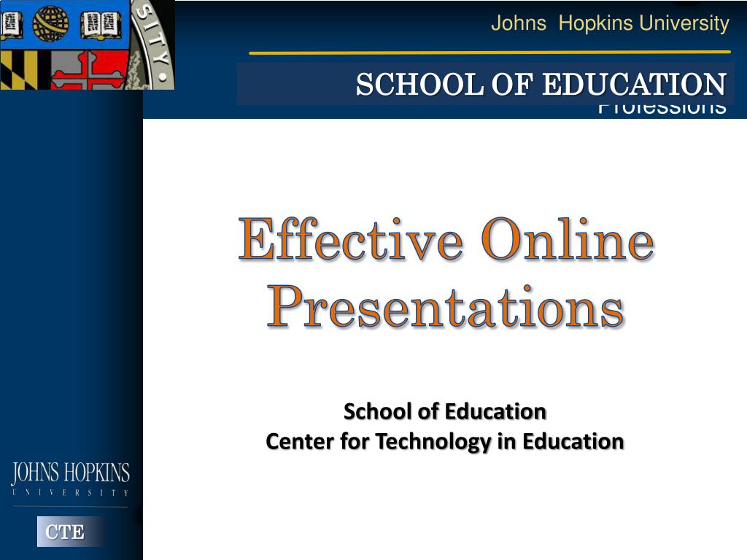This screenshot has width=747, height=560.
Task: Select 'Center for Technology in Education' text
Action: tap(445, 441)
